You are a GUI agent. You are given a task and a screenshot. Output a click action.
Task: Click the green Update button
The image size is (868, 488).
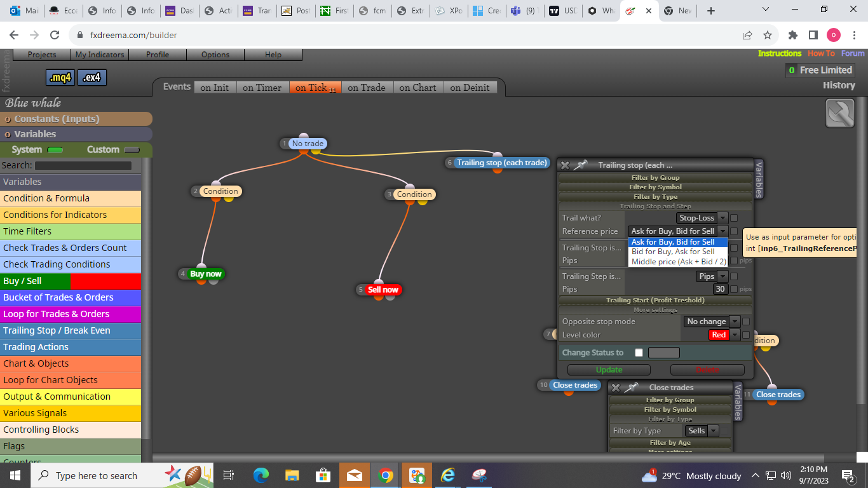(609, 370)
